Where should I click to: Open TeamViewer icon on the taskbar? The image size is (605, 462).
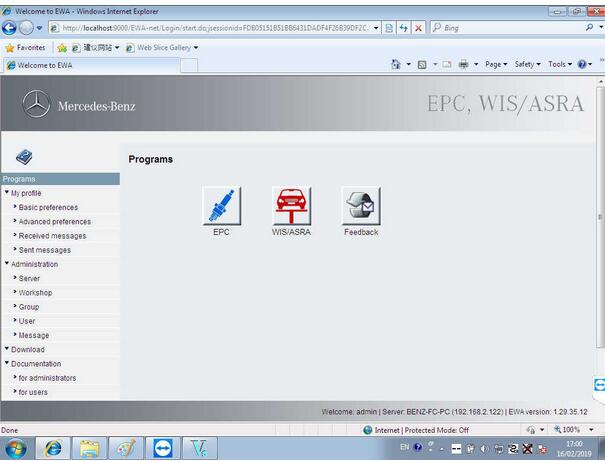[x=162, y=448]
